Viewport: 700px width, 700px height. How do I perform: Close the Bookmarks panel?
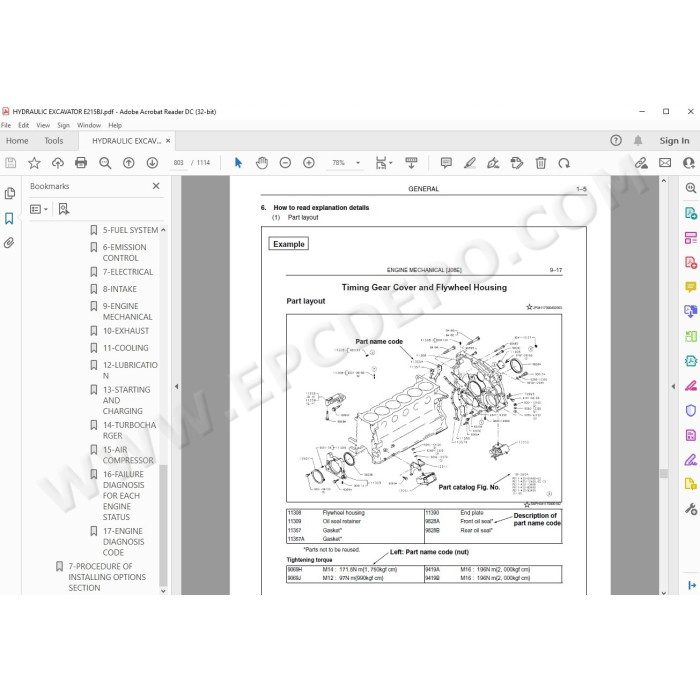pyautogui.click(x=156, y=186)
